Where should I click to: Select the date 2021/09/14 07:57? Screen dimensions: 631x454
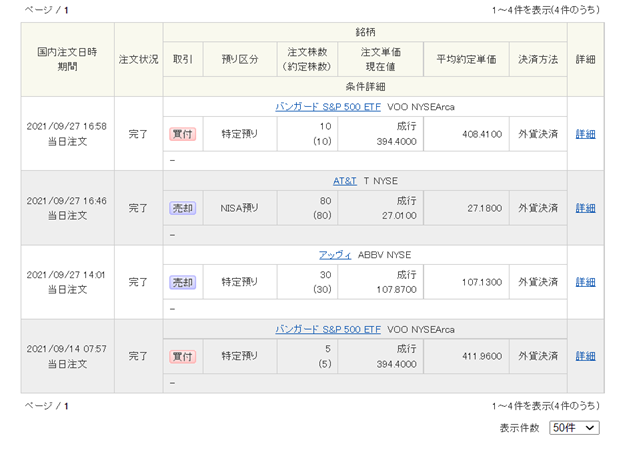point(66,349)
